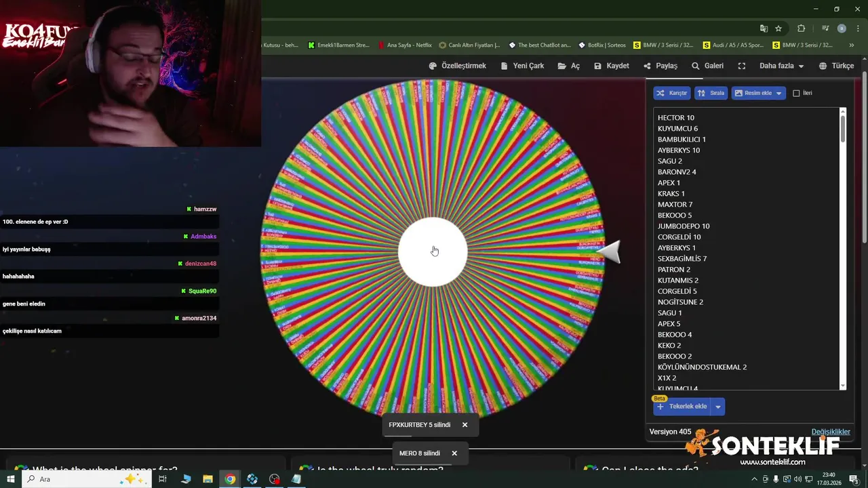Open the Galeri search
This screenshot has width=868, height=488.
[707, 66]
